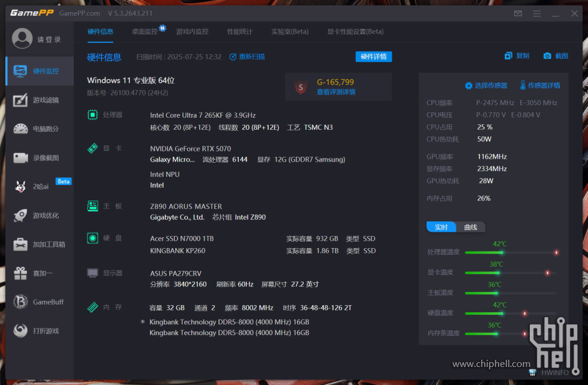The image size is (588, 385).
Task: Click the 处理器温度 42℃ bar
Action: (x=511, y=252)
